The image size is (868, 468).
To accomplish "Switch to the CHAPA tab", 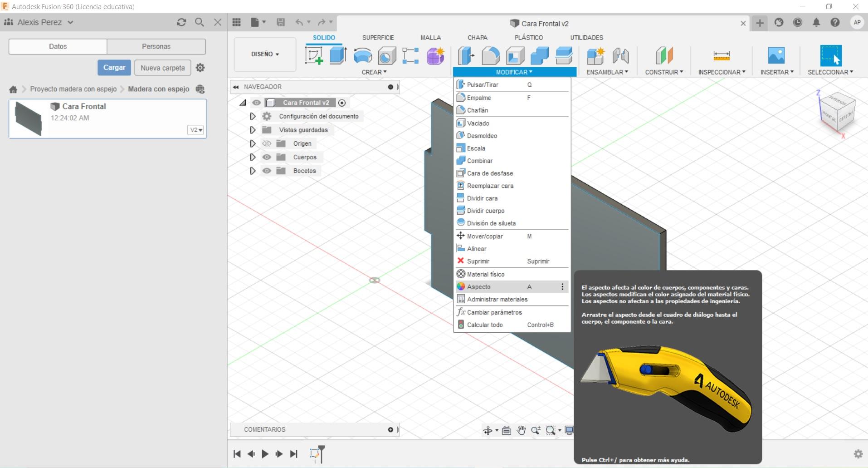I will (x=478, y=38).
